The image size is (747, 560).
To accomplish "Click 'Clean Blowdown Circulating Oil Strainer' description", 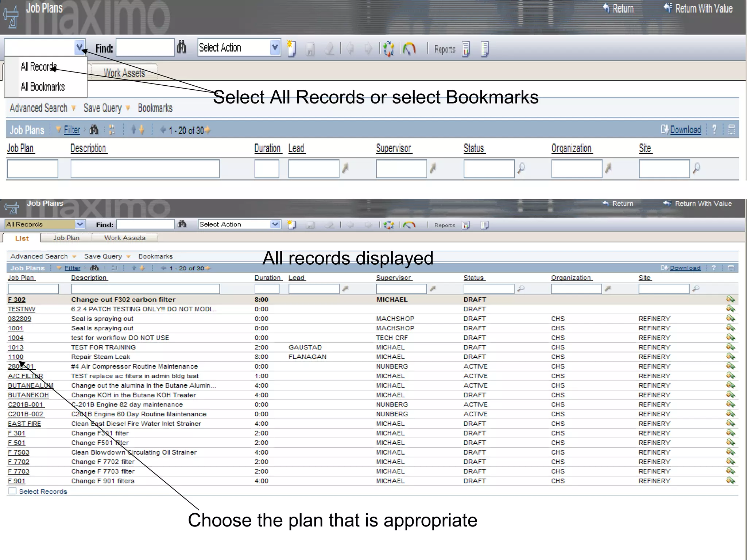I will pos(134,452).
